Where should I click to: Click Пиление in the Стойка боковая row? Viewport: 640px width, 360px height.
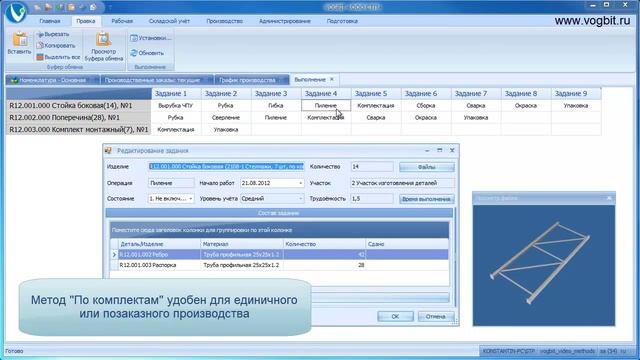tap(326, 105)
